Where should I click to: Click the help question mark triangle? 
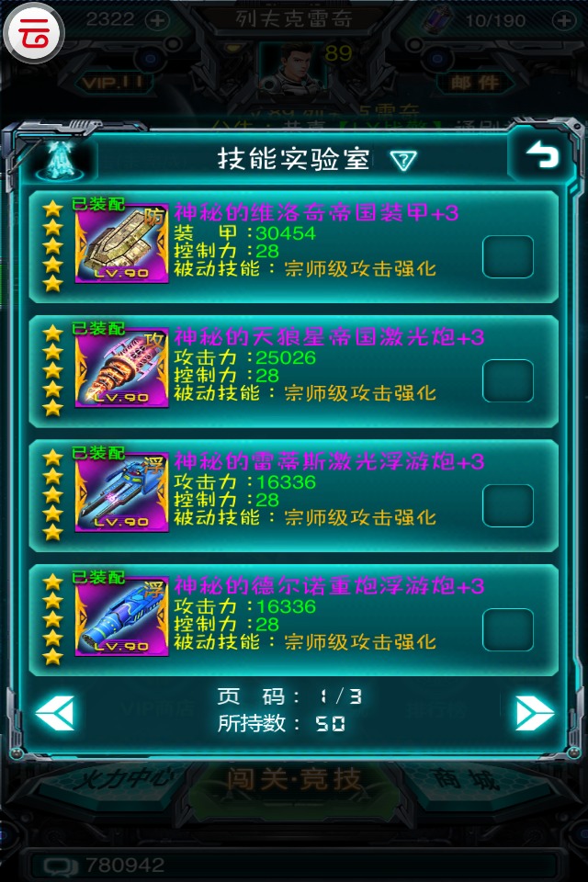[403, 161]
